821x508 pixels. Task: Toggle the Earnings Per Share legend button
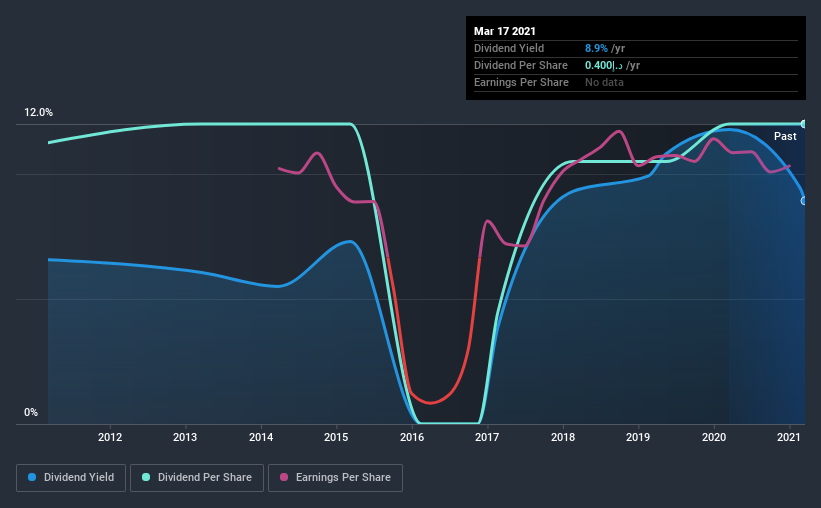point(335,478)
